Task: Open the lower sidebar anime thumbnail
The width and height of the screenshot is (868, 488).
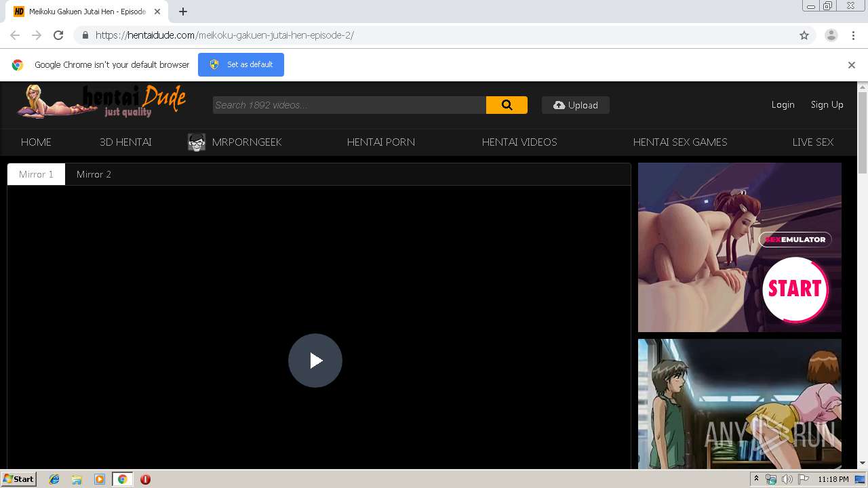Action: [740, 403]
